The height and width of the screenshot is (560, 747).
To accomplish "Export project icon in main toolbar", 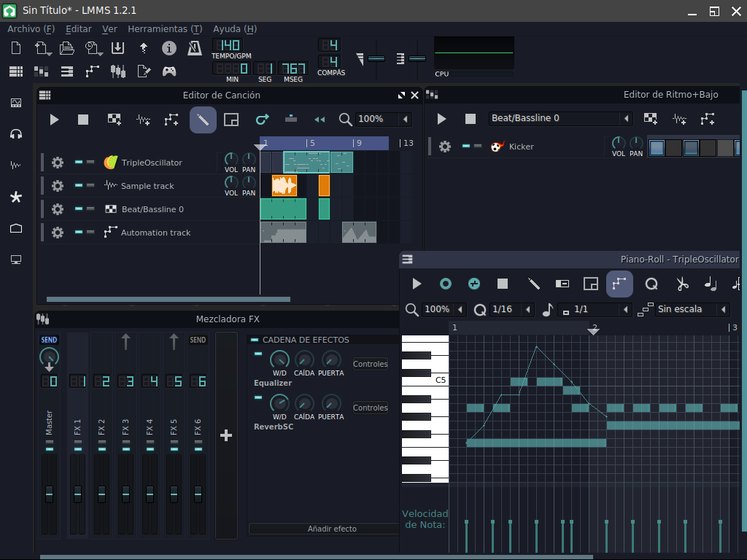I will pyautogui.click(x=144, y=48).
